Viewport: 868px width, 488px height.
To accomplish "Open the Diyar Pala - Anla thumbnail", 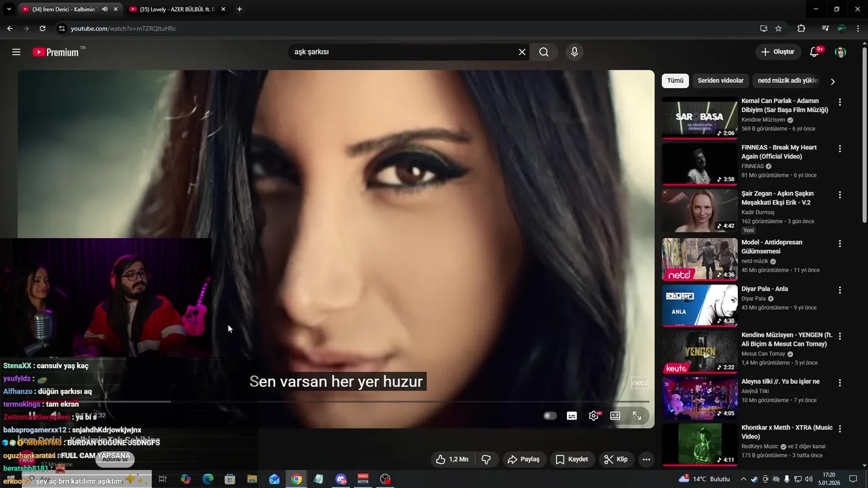I will click(x=700, y=305).
